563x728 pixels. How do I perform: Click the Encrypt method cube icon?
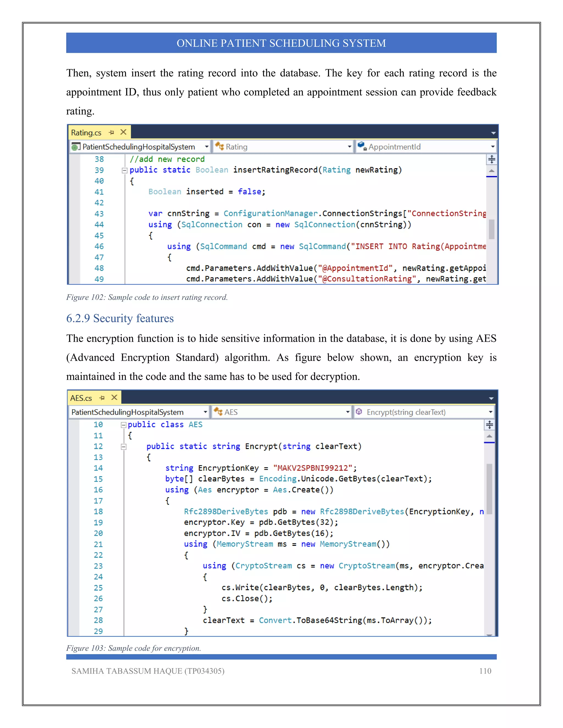point(359,412)
